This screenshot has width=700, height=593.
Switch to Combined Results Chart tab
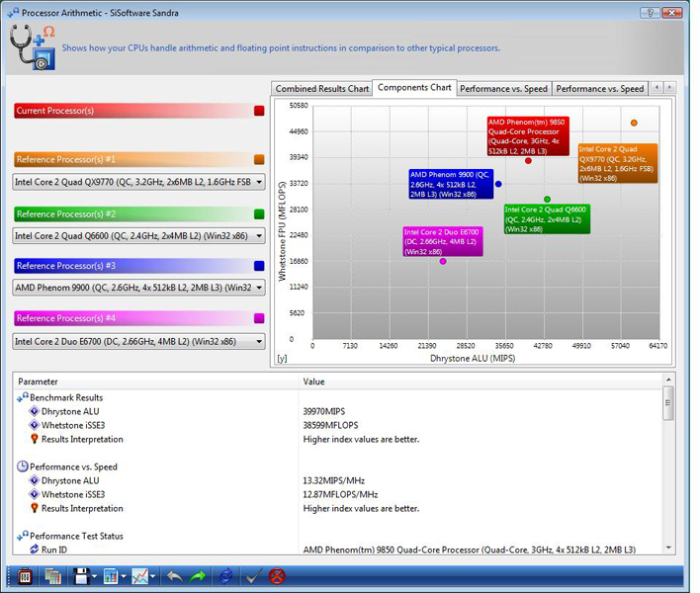click(322, 88)
